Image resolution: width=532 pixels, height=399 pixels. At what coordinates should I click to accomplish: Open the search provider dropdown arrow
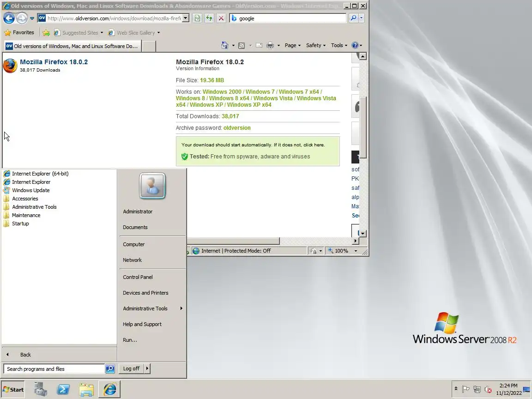click(x=361, y=18)
